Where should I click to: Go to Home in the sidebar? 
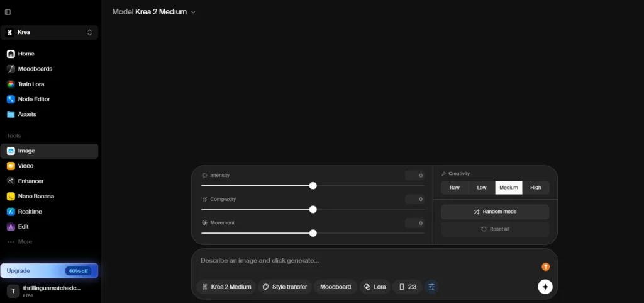[x=49, y=54]
